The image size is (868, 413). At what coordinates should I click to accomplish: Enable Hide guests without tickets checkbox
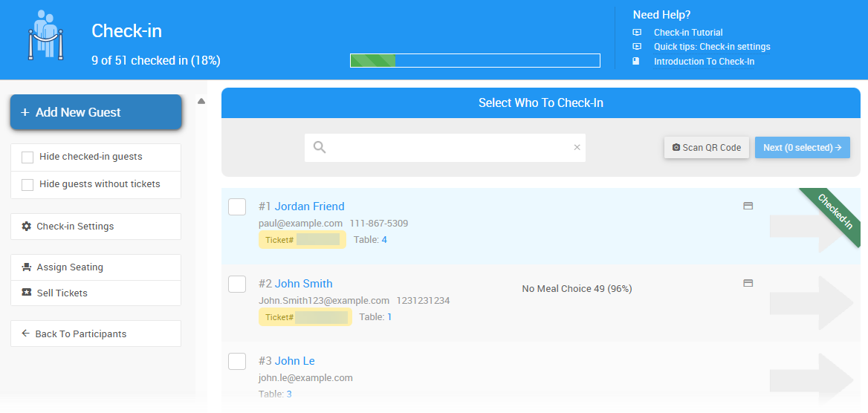coord(27,184)
